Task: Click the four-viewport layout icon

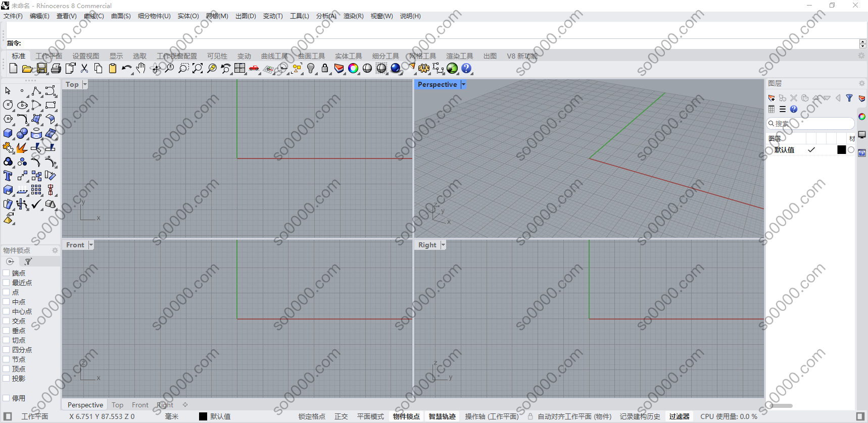Action: (240, 68)
